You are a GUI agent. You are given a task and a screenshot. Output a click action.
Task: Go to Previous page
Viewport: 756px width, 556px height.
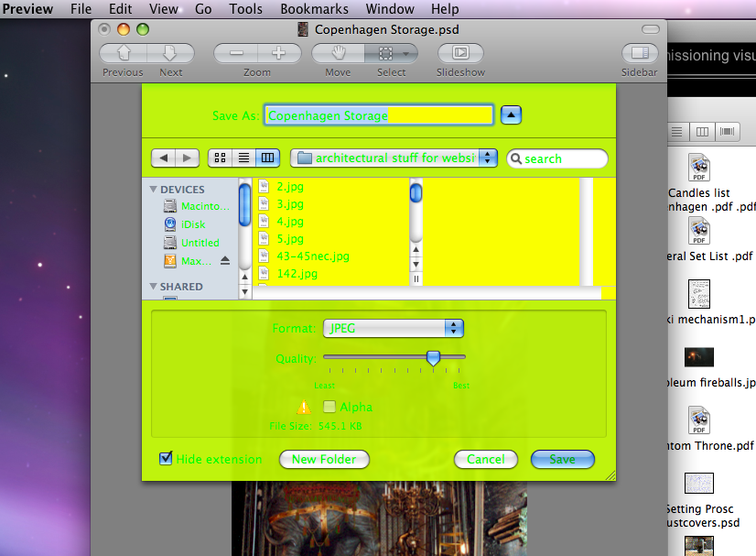122,52
